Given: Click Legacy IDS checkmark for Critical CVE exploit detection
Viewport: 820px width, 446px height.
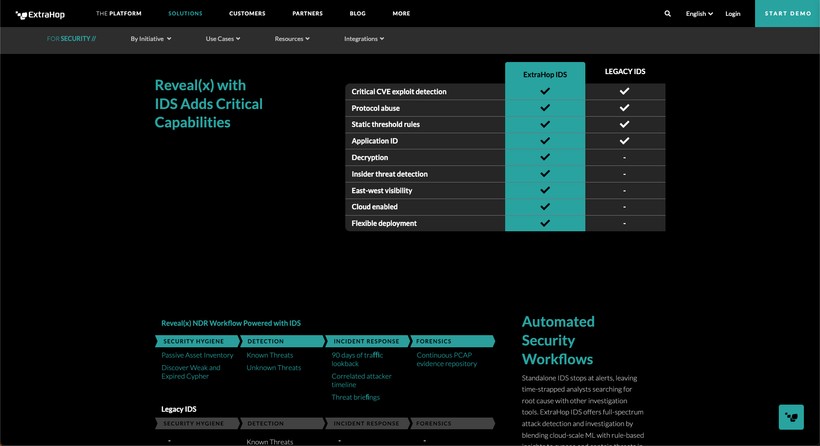Looking at the screenshot, I should pyautogui.click(x=624, y=91).
